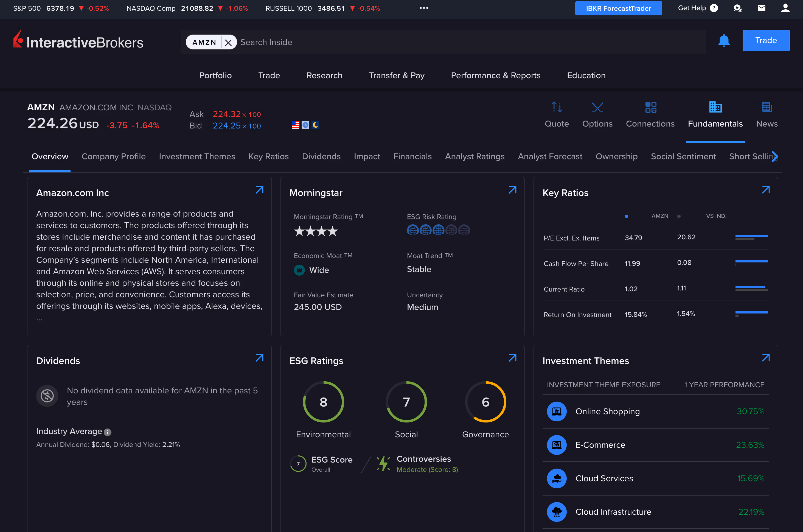The height and width of the screenshot is (532, 803).
Task: Click the Cloud Infrastructure theme icon
Action: click(557, 512)
